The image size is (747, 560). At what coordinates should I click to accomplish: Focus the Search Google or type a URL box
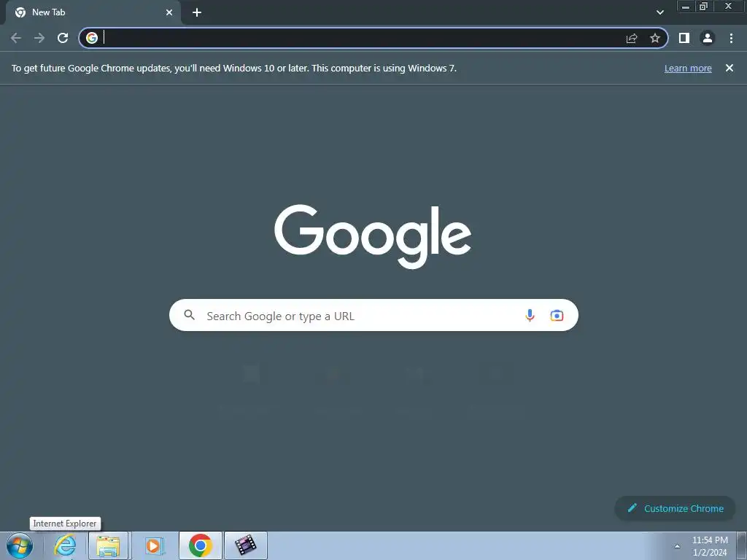coord(373,315)
